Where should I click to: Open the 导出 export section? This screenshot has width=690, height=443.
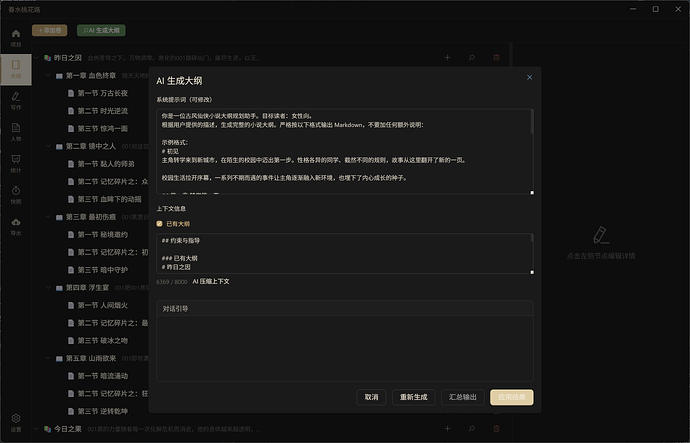click(16, 227)
